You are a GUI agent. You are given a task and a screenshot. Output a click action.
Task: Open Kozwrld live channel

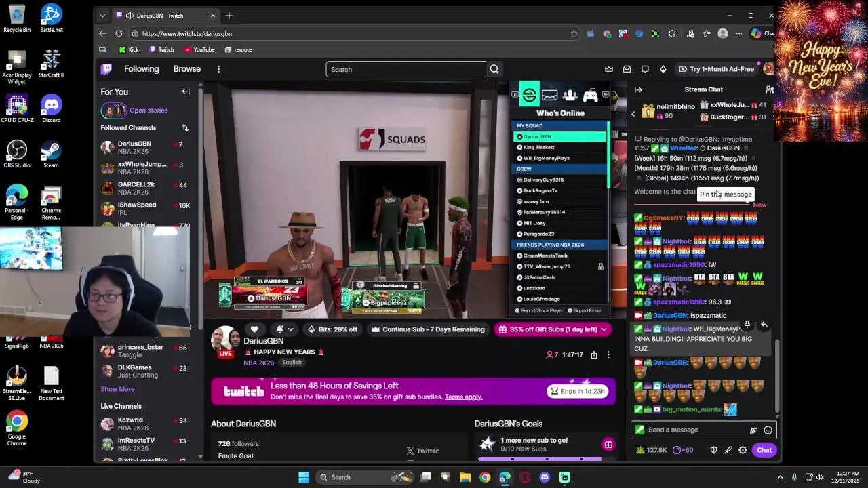click(x=146, y=424)
